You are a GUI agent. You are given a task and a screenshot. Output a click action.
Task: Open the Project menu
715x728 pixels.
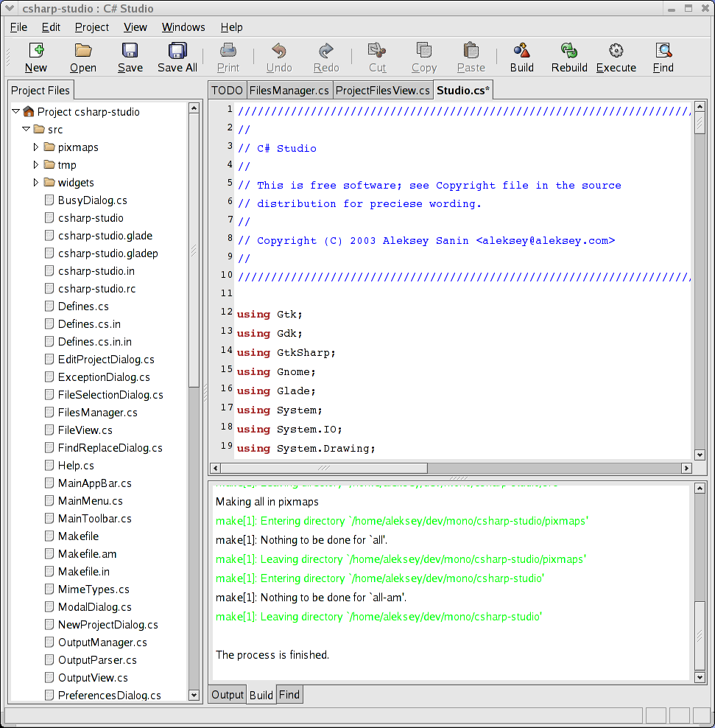tap(91, 27)
